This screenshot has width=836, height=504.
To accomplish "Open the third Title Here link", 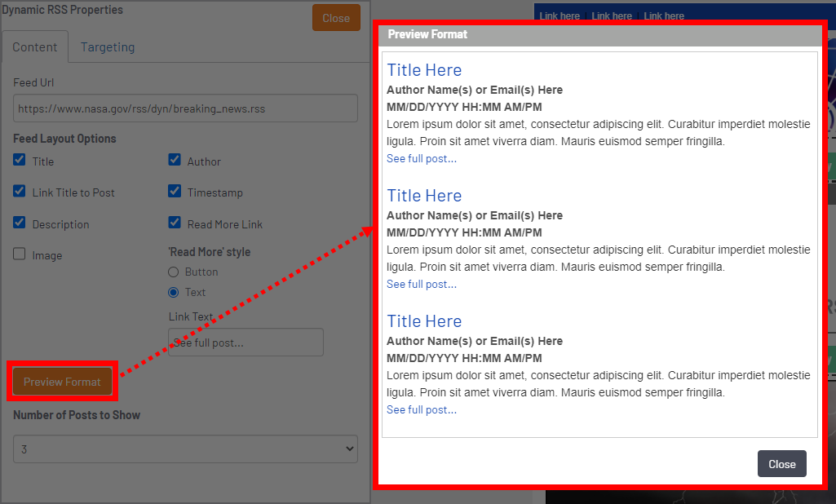I will [x=424, y=321].
